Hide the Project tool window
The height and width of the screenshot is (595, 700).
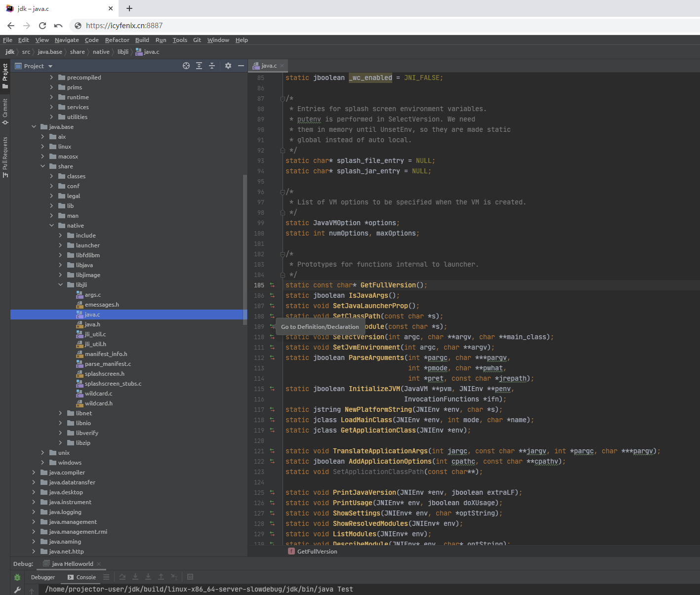point(241,66)
